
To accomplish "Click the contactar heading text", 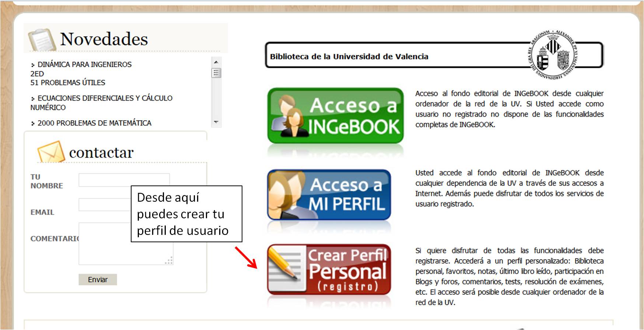I will pyautogui.click(x=101, y=153).
